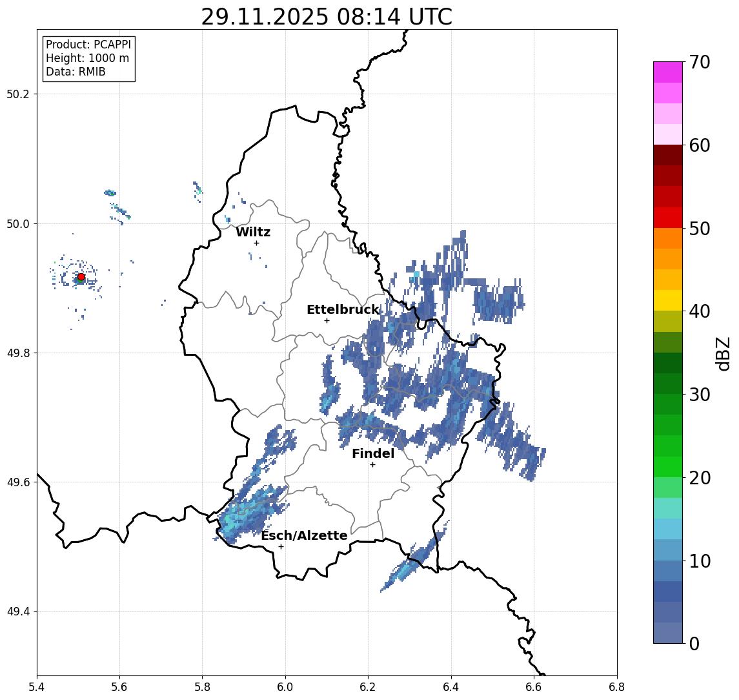
Task: Click the 'Data: RMIB' legend line
Action: point(76,72)
